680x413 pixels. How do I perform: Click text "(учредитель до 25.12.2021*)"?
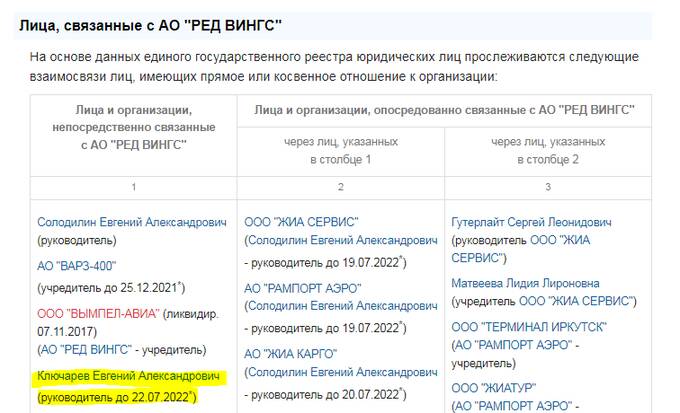pos(111,288)
